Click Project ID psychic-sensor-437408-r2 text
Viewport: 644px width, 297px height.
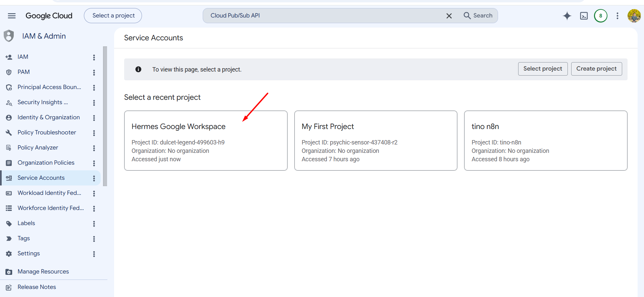[349, 142]
